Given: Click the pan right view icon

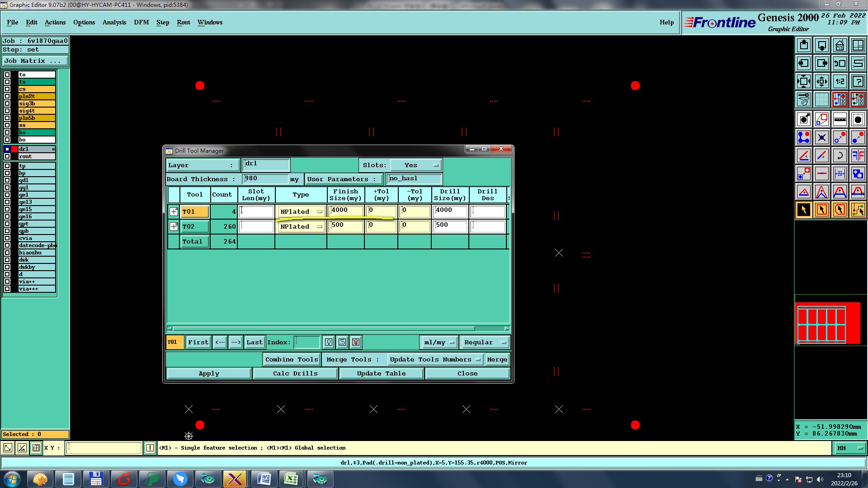Looking at the screenshot, I should coord(822,63).
